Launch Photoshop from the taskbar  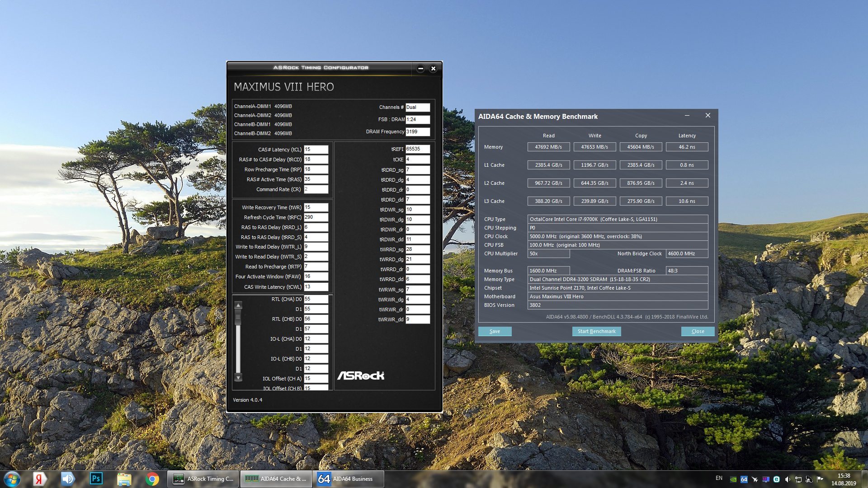pos(96,479)
